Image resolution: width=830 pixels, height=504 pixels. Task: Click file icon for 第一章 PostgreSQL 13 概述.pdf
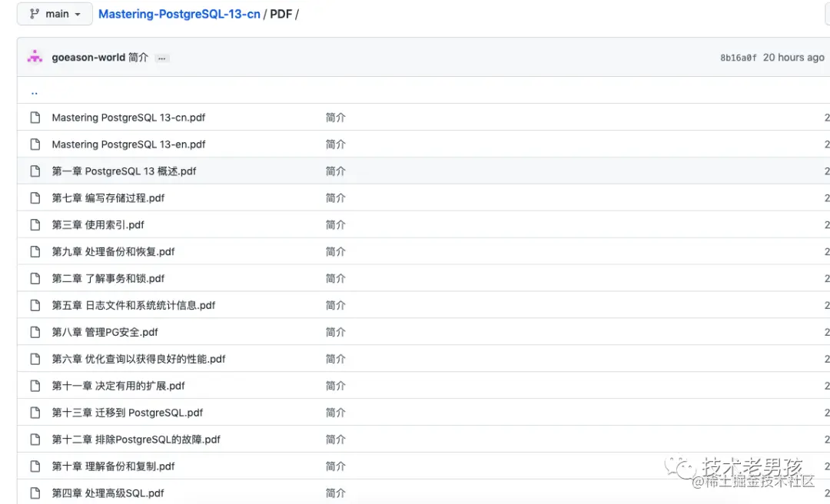[35, 171]
